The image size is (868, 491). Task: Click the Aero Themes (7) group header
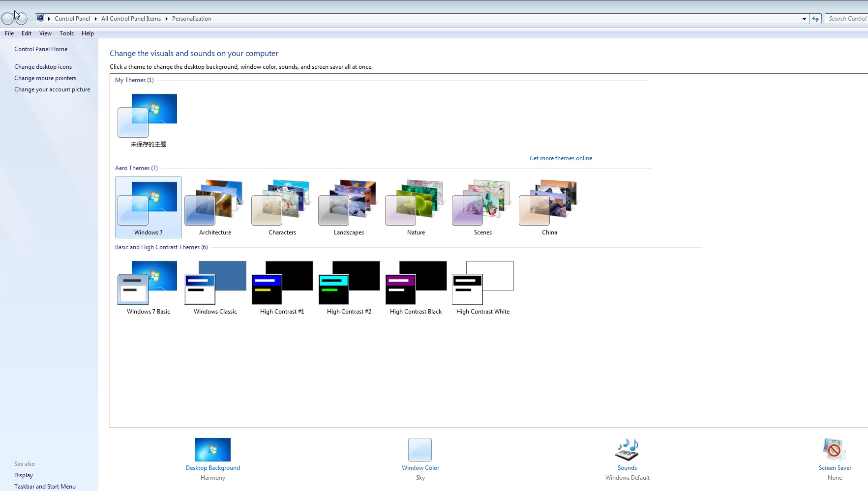coord(136,168)
